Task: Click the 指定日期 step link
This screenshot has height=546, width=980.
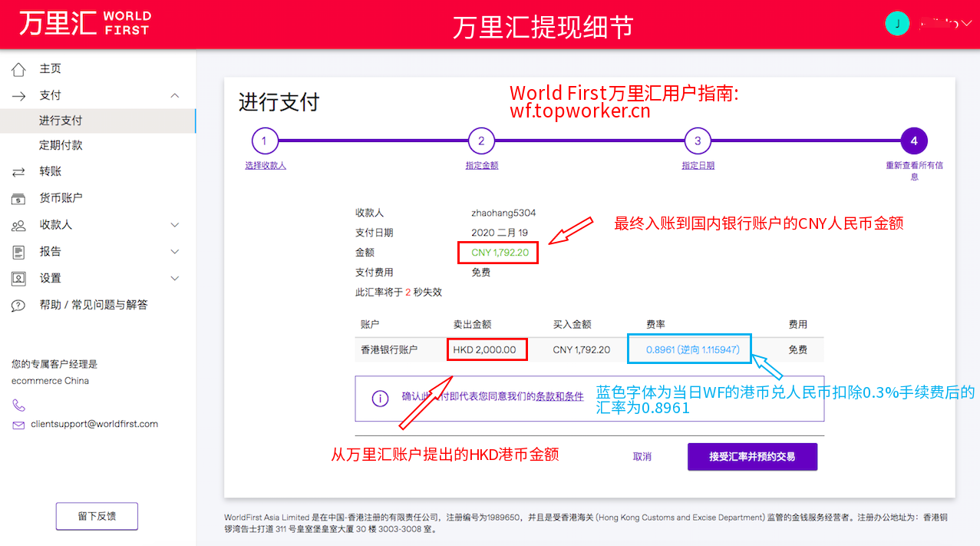Action: pos(698,165)
